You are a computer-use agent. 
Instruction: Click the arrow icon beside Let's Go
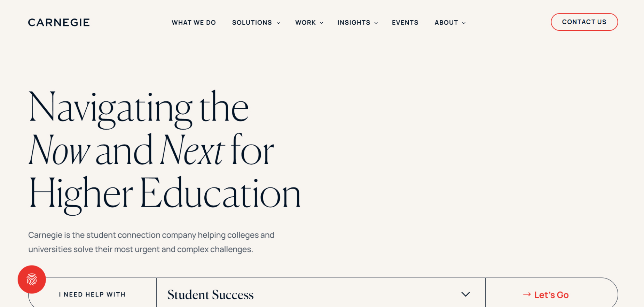[x=527, y=294]
